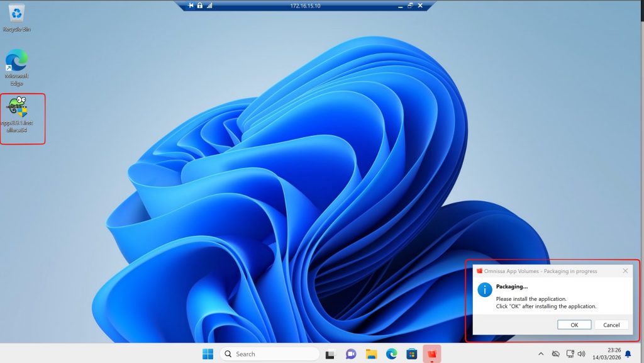Select the Recycle Bin desktop icon
The height and width of the screenshot is (363, 644).
click(x=16, y=18)
